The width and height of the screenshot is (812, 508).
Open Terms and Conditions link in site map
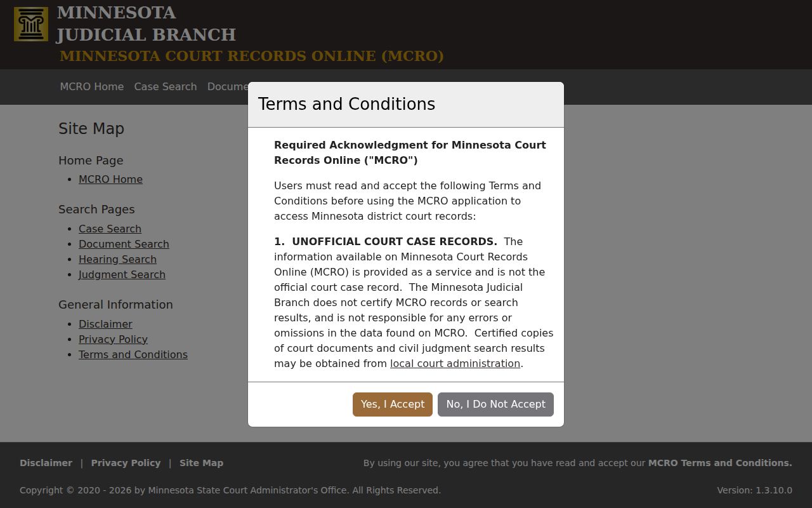point(133,355)
